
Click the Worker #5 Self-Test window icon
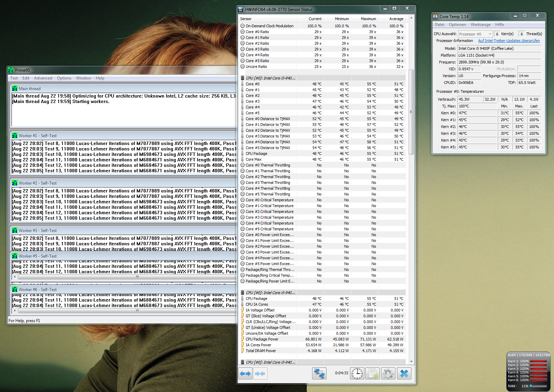15,256
